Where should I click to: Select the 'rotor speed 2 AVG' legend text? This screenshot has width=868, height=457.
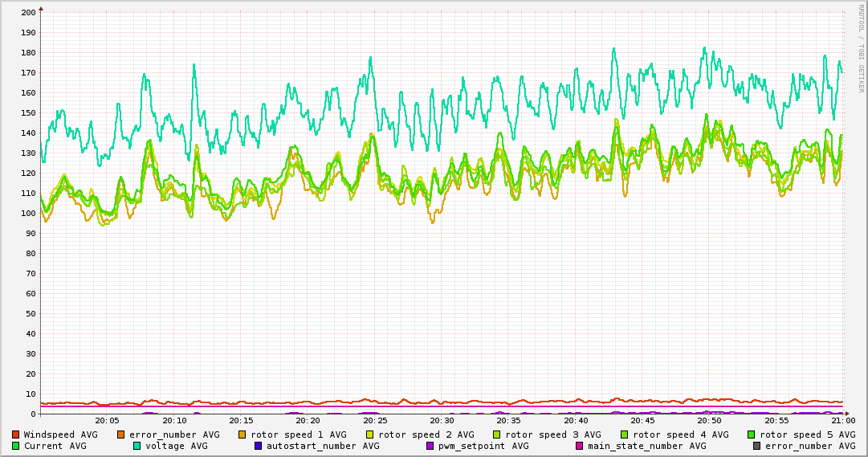[x=426, y=435]
